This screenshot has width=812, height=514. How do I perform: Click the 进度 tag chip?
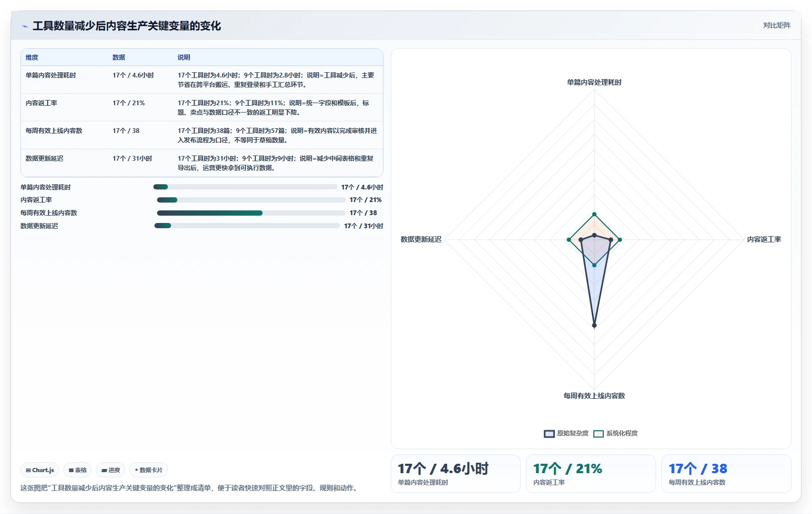(110, 470)
